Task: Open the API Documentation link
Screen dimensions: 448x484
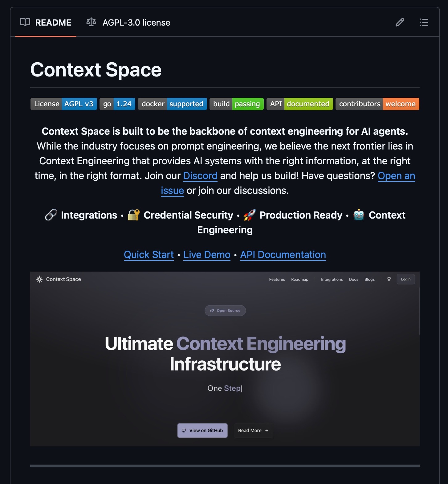Action: (x=283, y=255)
